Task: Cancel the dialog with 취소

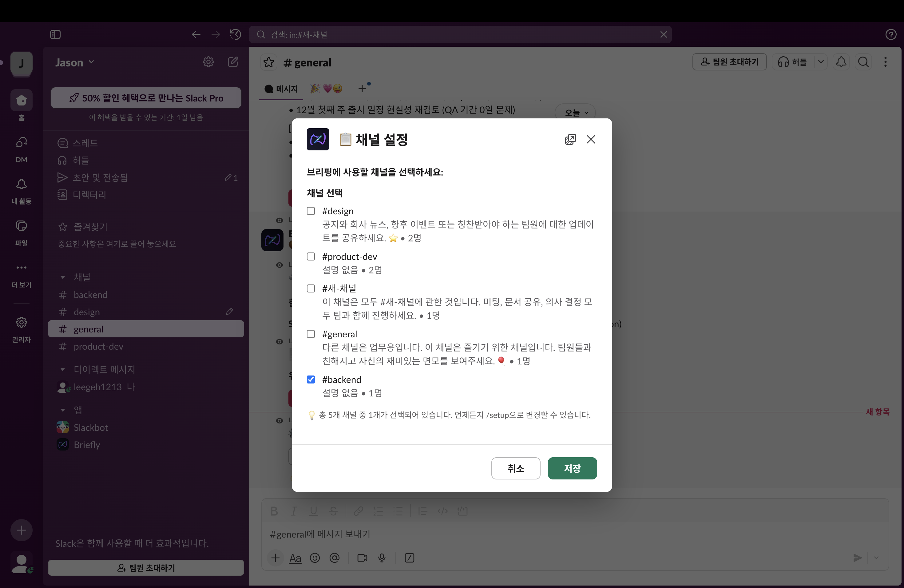Action: [515, 468]
